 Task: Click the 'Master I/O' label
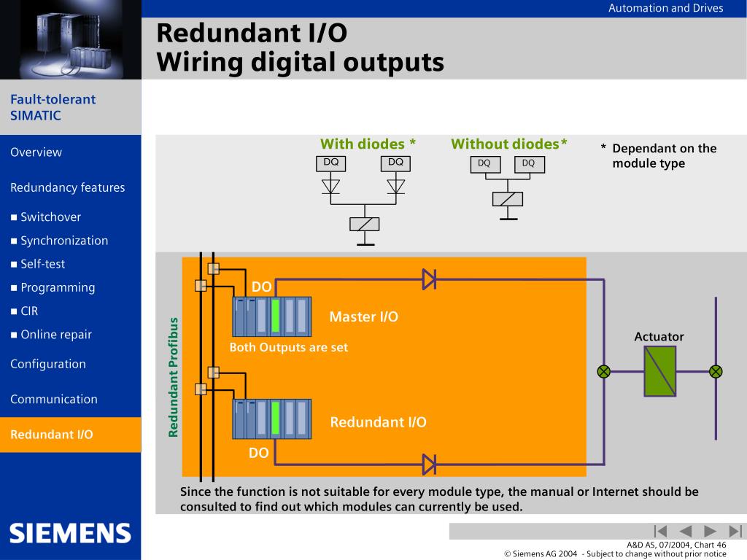pyautogui.click(x=364, y=316)
